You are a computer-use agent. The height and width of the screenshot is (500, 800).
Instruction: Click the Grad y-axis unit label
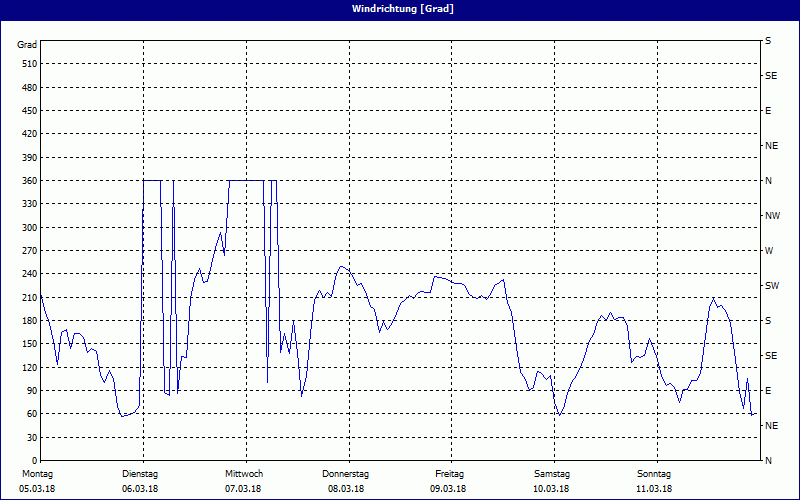28,45
